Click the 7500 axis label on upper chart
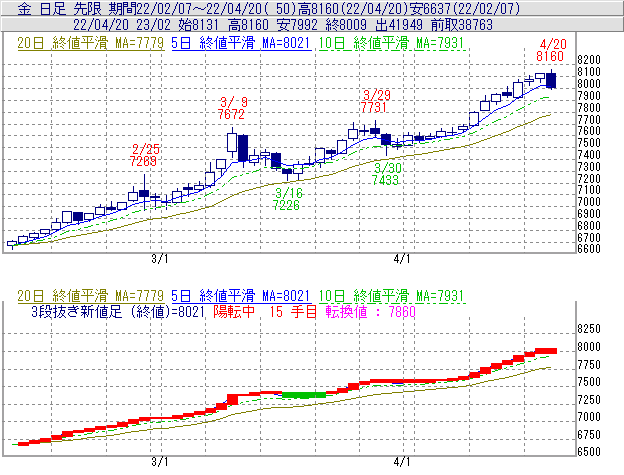Screen dimensions: 624x475 click(x=589, y=143)
